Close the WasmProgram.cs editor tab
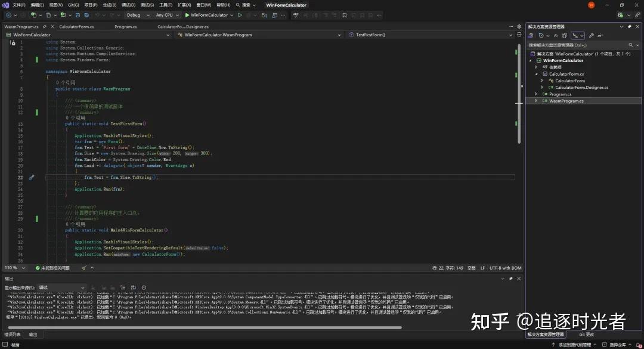The image size is (644, 349). point(52,27)
